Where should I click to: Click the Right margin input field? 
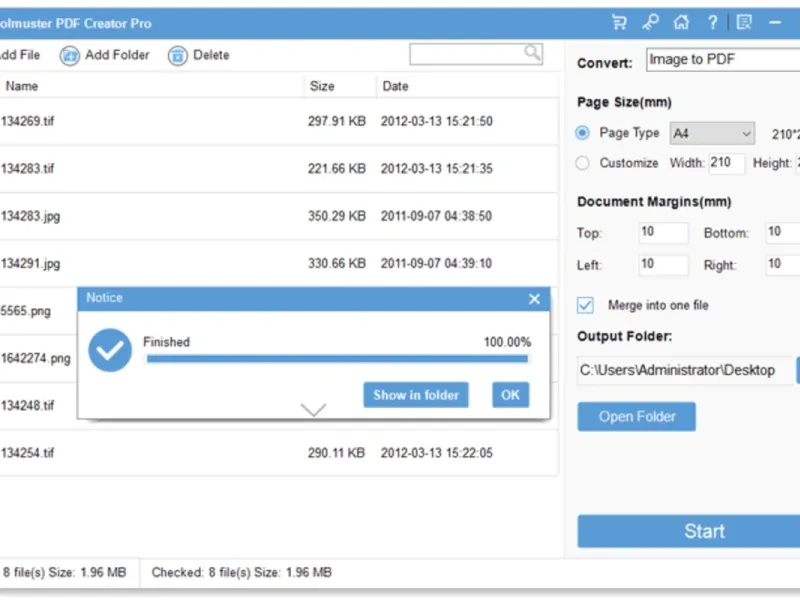tap(783, 265)
